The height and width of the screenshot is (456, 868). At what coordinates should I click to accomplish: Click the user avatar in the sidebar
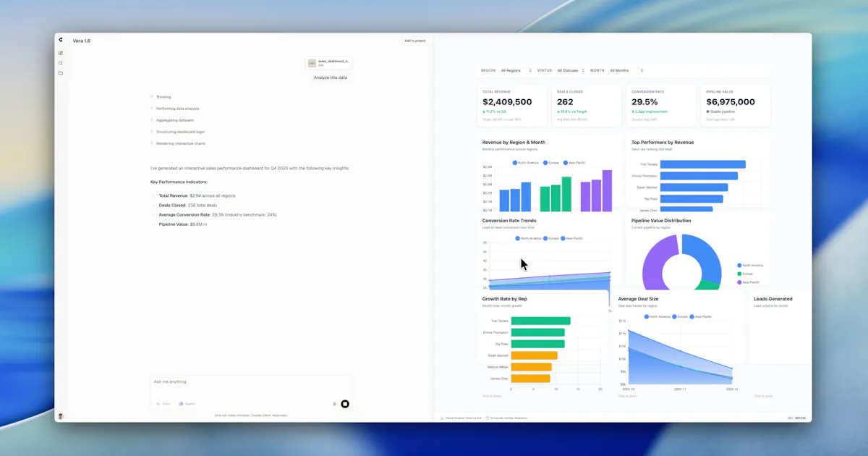click(x=61, y=416)
